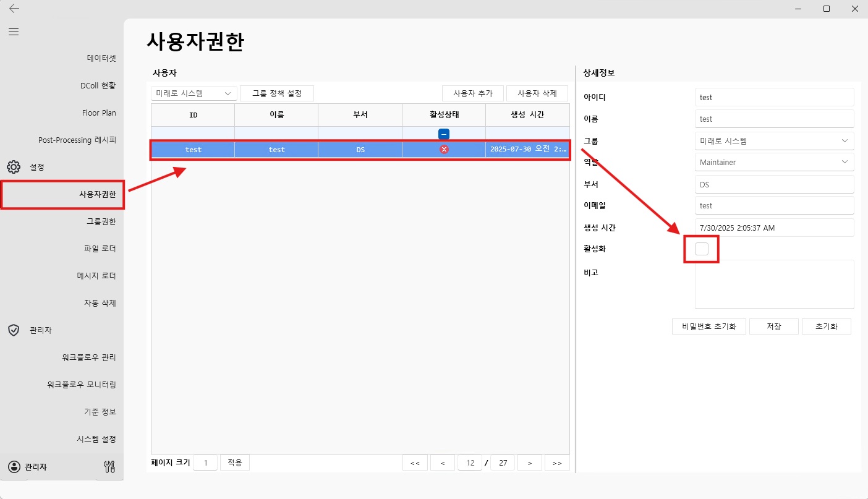Open the 역할 Maintainer dropdown

coord(774,163)
